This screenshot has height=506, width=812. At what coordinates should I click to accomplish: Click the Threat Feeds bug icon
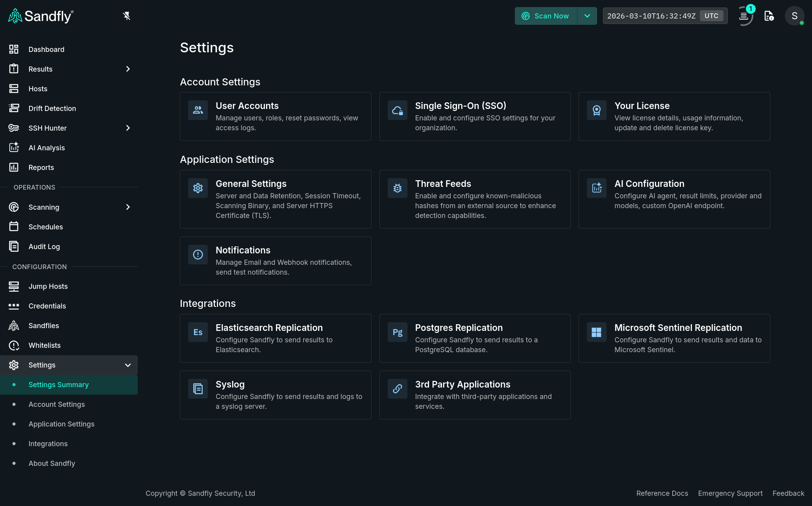tap(397, 188)
